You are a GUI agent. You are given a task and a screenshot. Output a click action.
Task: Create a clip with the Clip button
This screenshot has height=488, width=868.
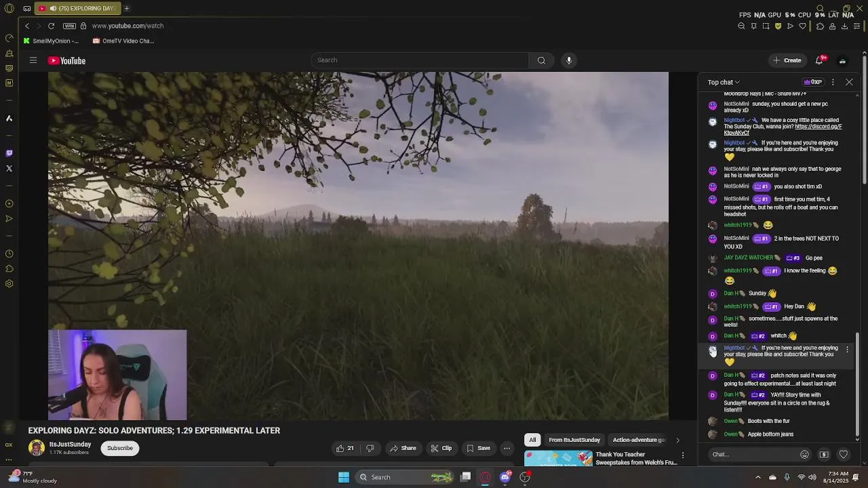441,448
